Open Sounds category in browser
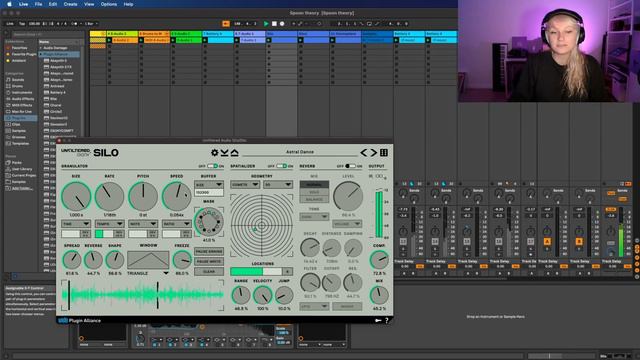Screen dimensions: 640x360 (16, 80)
